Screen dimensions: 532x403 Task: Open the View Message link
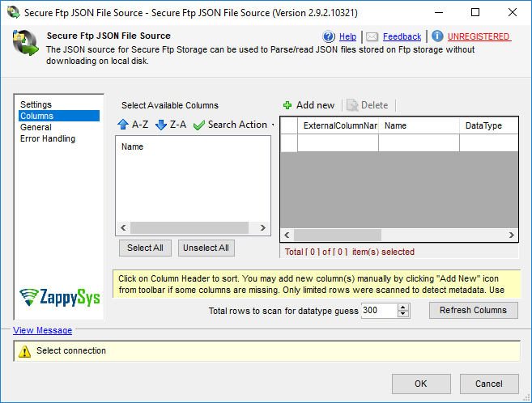pos(42,330)
